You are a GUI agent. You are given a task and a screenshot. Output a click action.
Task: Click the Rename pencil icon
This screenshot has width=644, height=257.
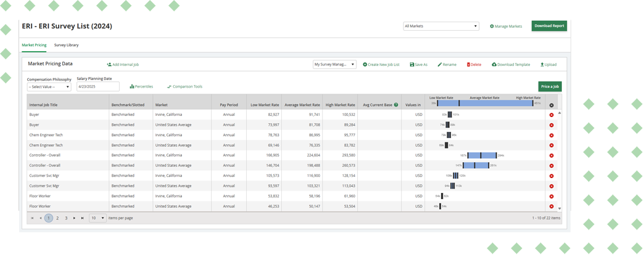click(x=439, y=65)
